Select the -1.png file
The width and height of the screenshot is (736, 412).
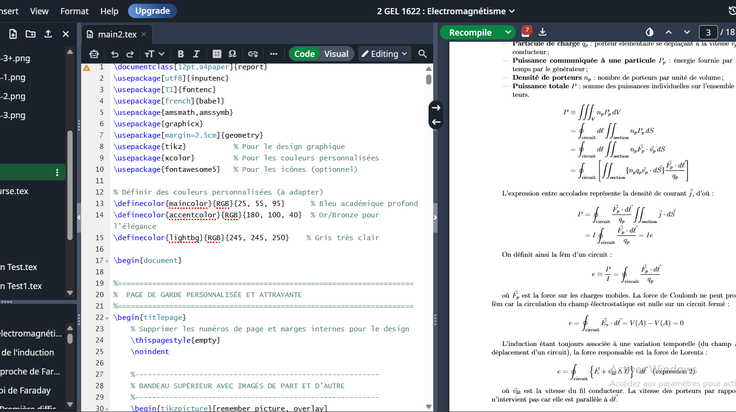pyautogui.click(x=13, y=77)
